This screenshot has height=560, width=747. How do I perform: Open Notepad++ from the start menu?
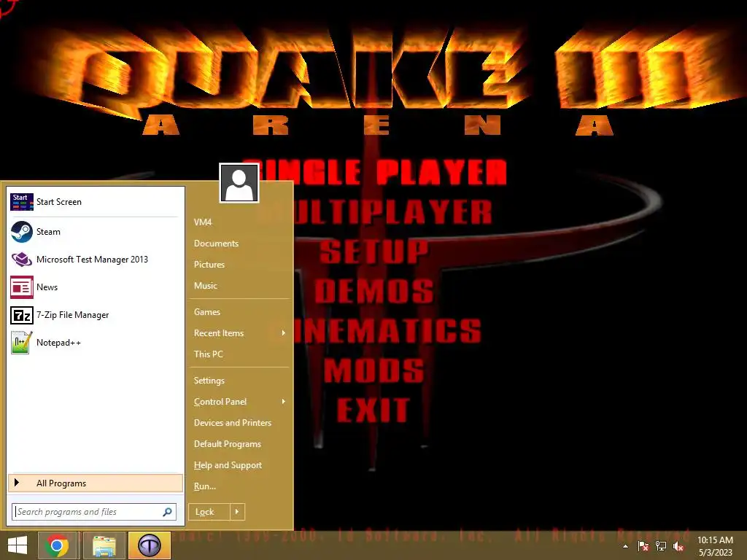tap(96, 343)
